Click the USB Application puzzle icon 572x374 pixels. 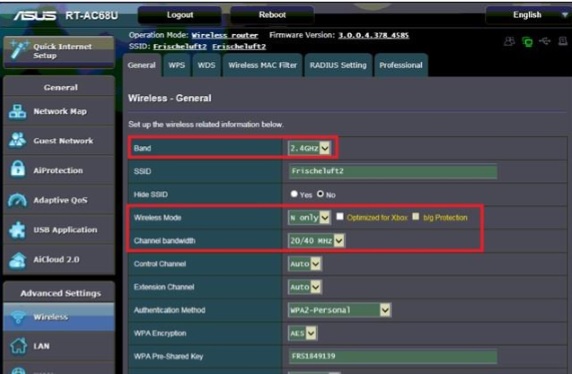tap(18, 230)
